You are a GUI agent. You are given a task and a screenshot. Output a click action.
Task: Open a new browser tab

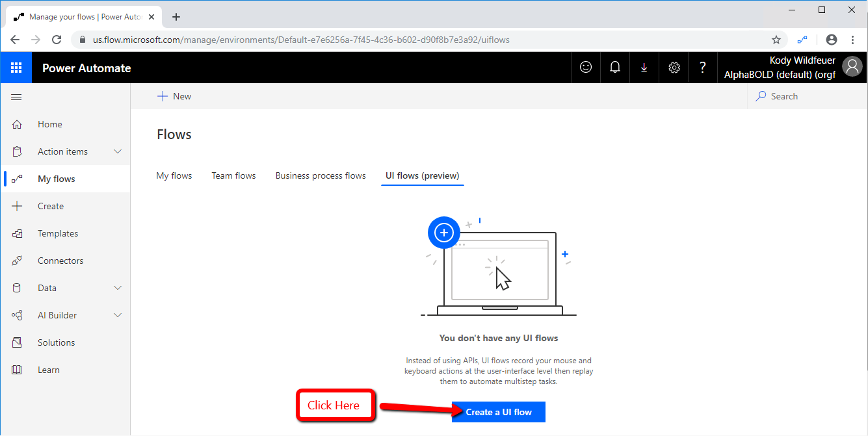[176, 17]
